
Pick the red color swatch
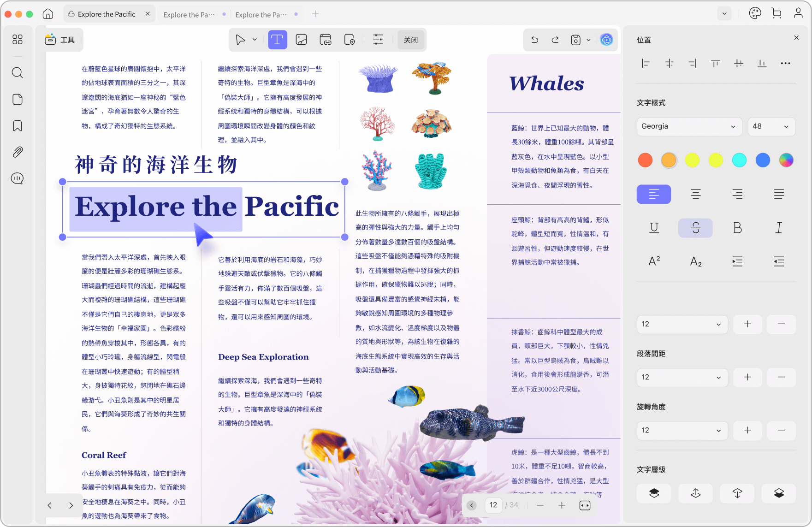[645, 160]
